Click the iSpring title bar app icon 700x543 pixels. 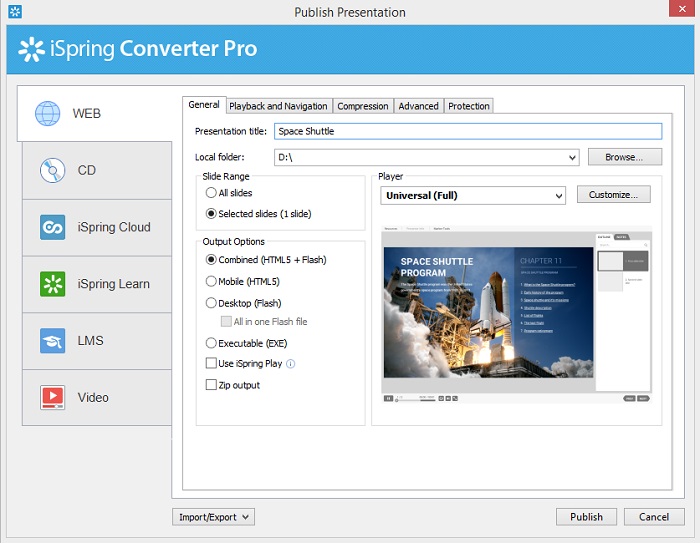point(15,12)
